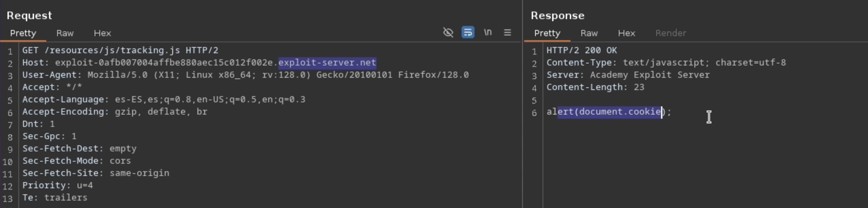This screenshot has width=868, height=208.
Task: Switch to the Request Raw tab
Action: [x=65, y=33]
